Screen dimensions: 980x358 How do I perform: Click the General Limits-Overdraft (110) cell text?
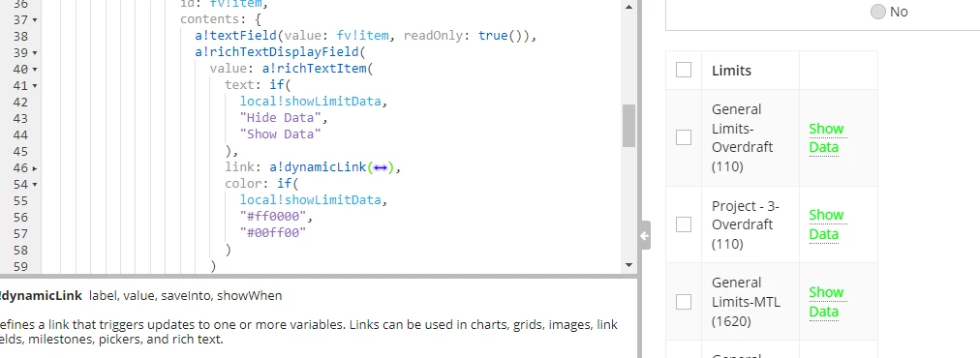pyautogui.click(x=743, y=138)
